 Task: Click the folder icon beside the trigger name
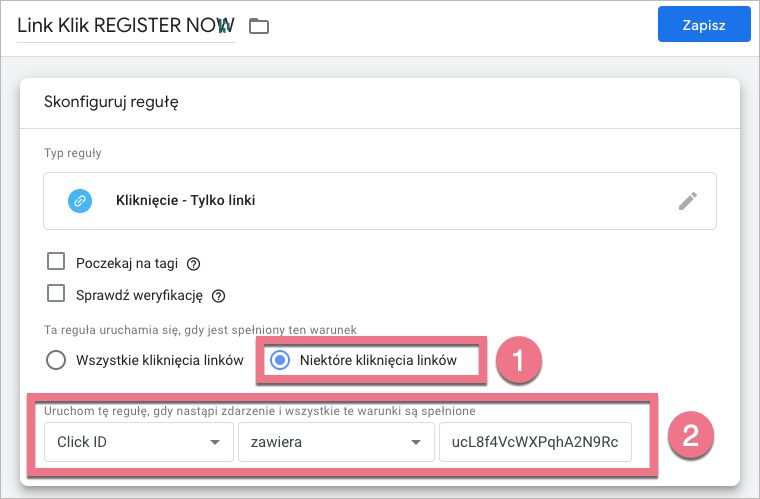tap(259, 26)
